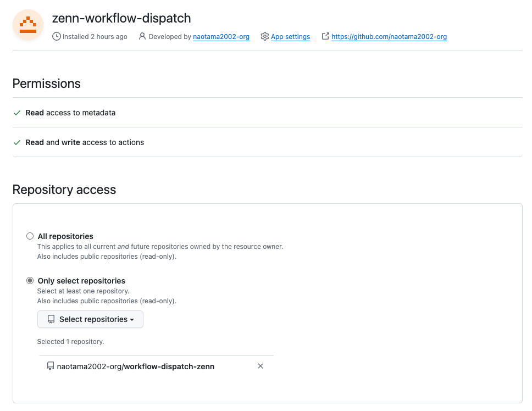Click the text about current and future repositories

pos(160,247)
